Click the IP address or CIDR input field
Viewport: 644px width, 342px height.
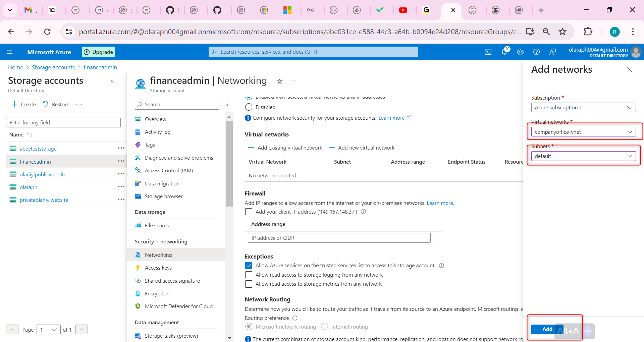[338, 238]
